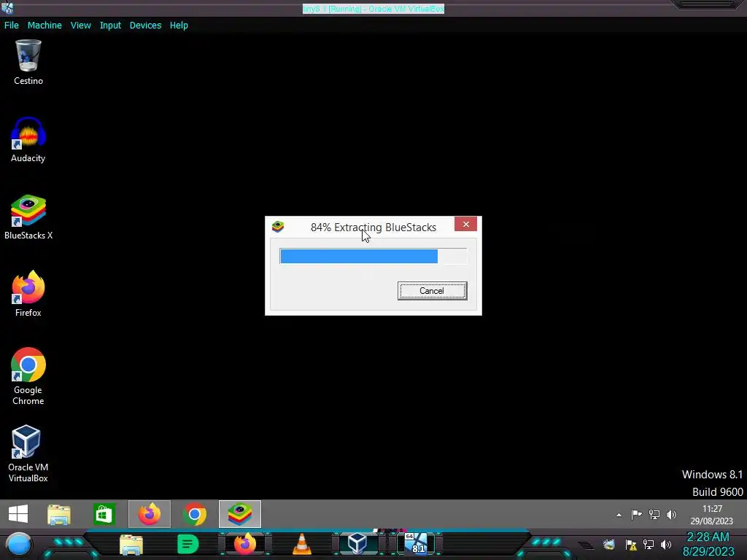The width and height of the screenshot is (747, 560).
Task: Switch to the 8.1 VM window on host taskbar
Action: 417,544
